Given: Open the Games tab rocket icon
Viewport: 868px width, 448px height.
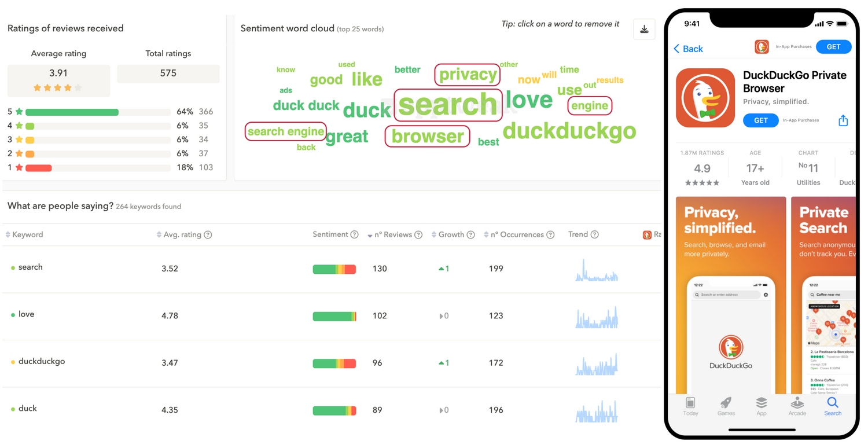Looking at the screenshot, I should pos(726,403).
